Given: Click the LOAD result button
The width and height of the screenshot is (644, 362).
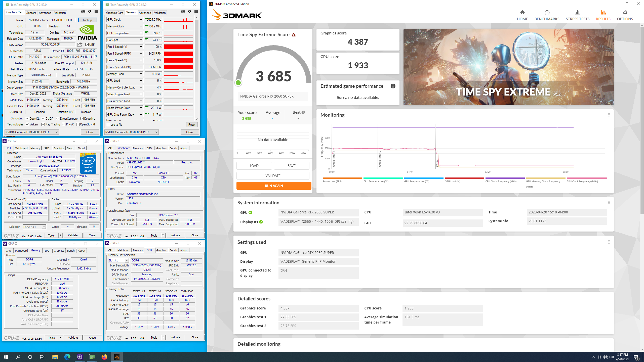Looking at the screenshot, I should [254, 166].
